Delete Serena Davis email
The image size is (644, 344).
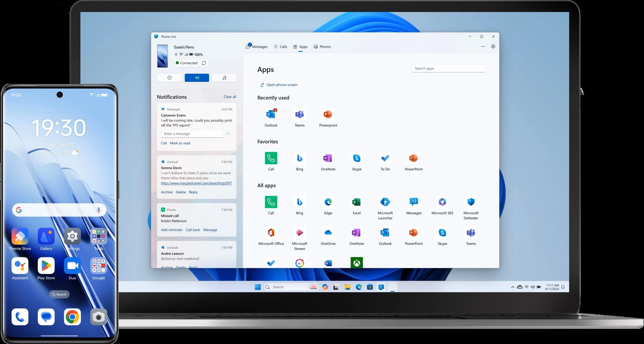[x=181, y=192]
